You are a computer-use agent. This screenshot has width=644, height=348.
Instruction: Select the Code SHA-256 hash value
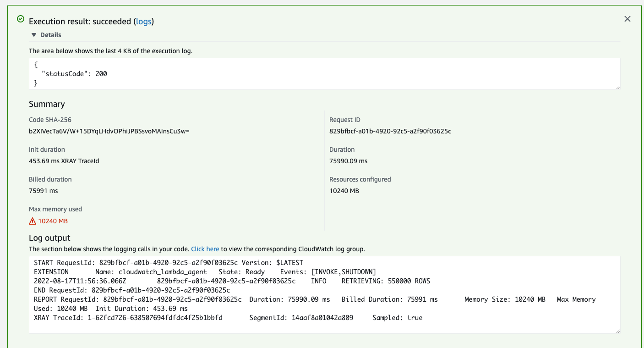(x=109, y=131)
